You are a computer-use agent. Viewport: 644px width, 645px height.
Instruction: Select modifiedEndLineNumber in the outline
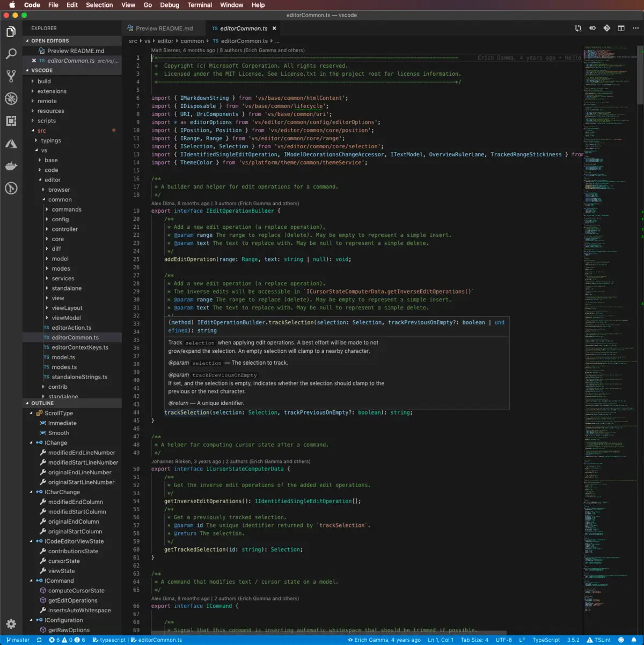(72, 453)
